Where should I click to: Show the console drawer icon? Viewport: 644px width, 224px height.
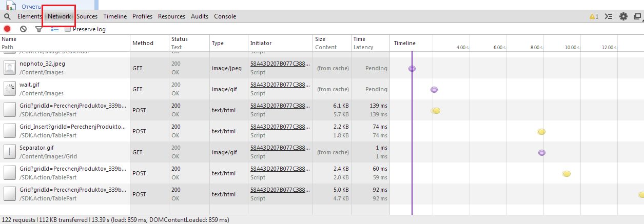point(609,16)
